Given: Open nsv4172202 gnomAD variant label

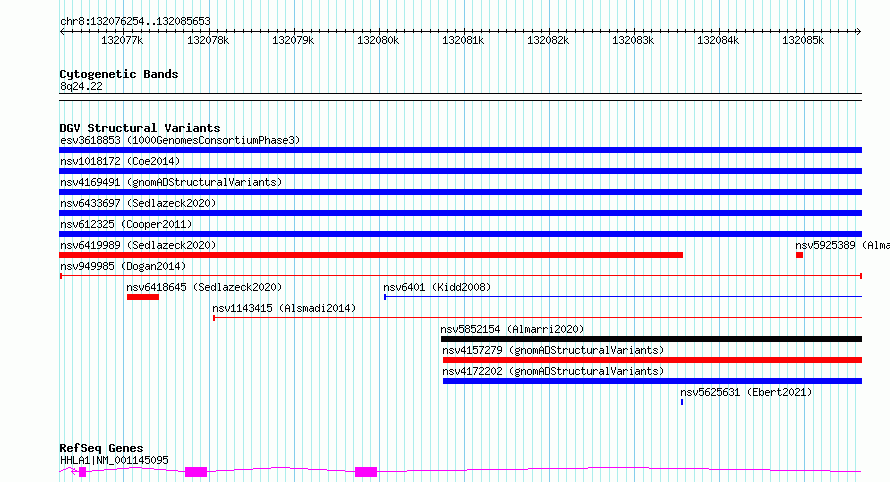Looking at the screenshot, I should (x=553, y=371).
